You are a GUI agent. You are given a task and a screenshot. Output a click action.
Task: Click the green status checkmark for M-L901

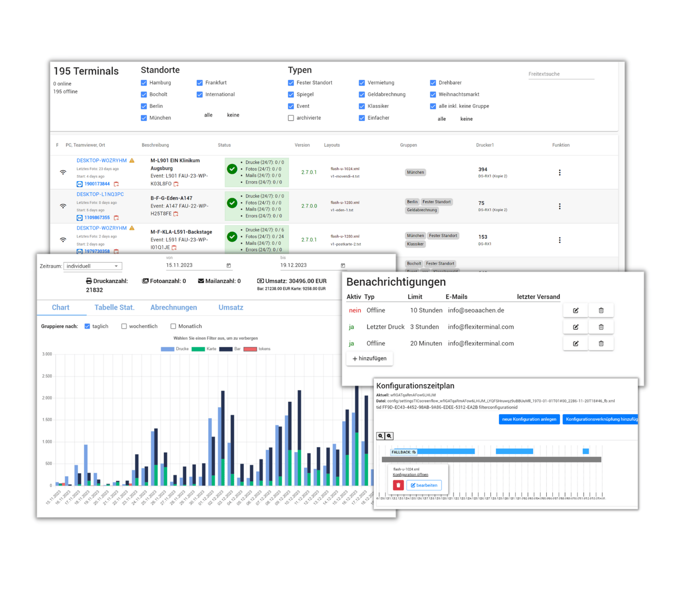(232, 169)
